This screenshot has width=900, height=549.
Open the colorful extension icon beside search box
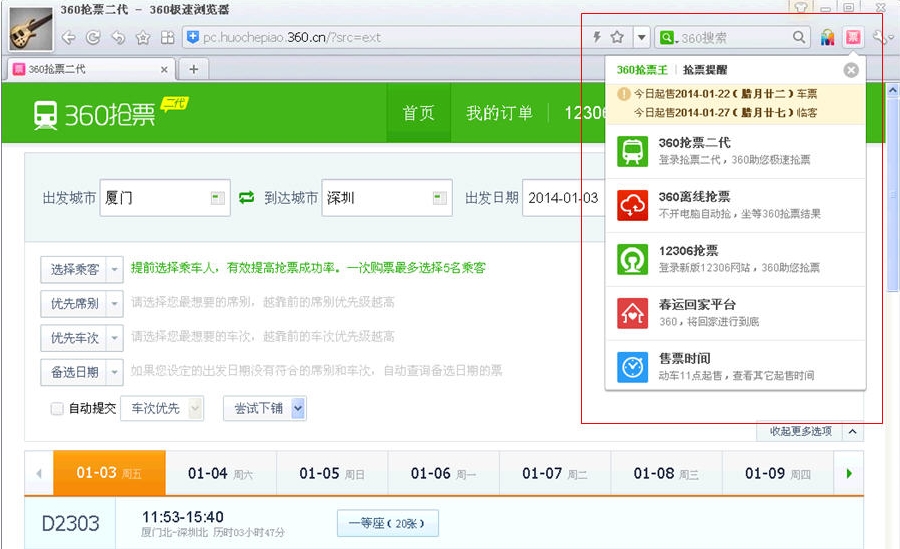pos(827,38)
